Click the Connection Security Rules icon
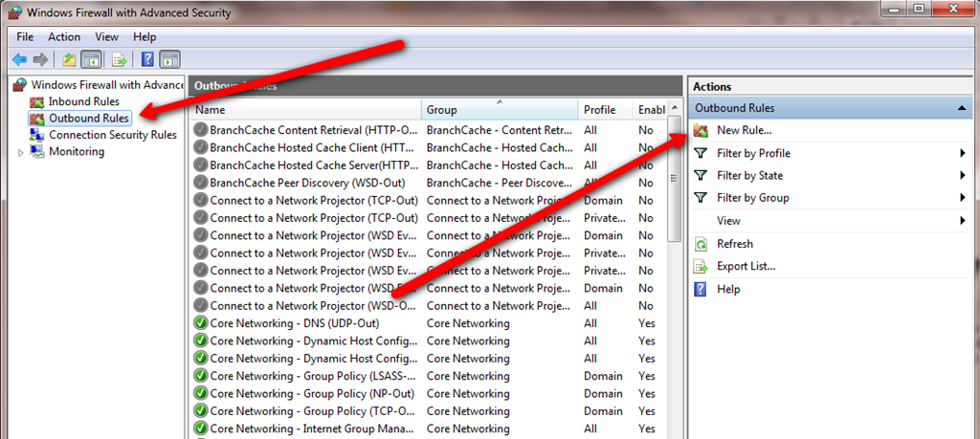The width and height of the screenshot is (980, 439). pos(37,134)
